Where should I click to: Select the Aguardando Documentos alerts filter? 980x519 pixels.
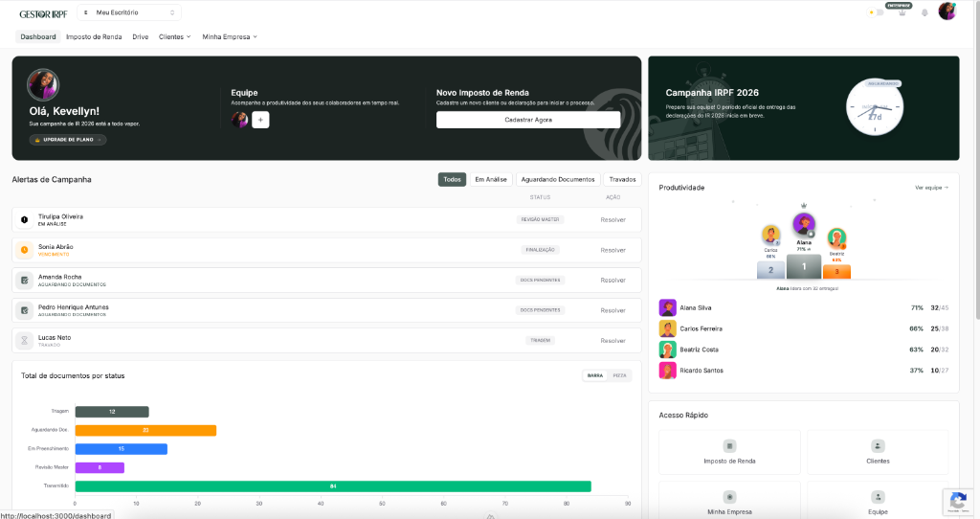click(x=558, y=179)
